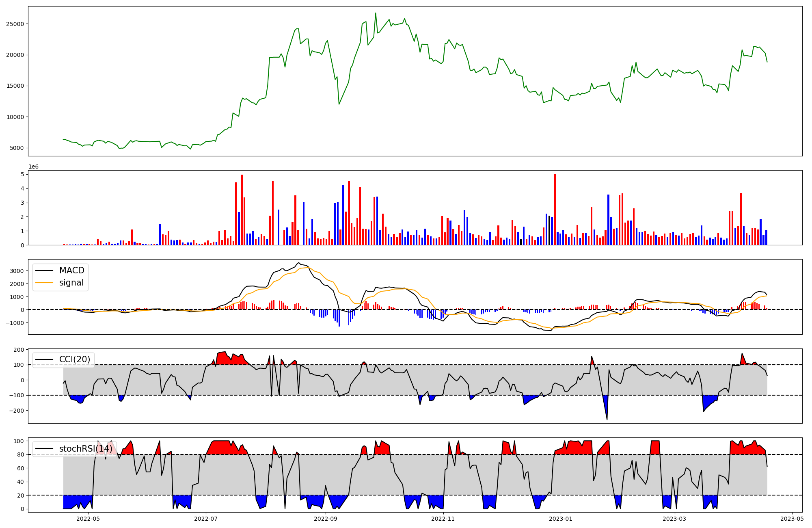Screen dimensions: 812x528
Task: Click the signal legend label
Action: tap(71, 283)
